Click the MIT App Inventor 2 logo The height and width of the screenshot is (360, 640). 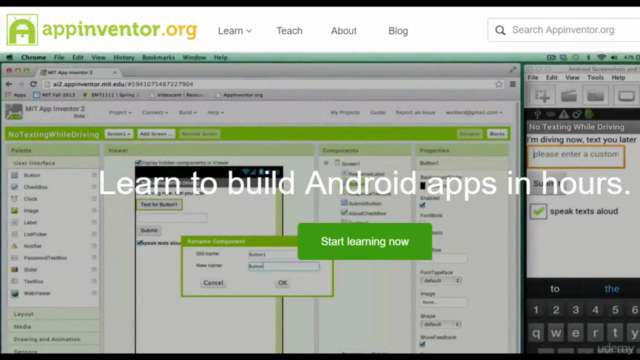tap(14, 111)
